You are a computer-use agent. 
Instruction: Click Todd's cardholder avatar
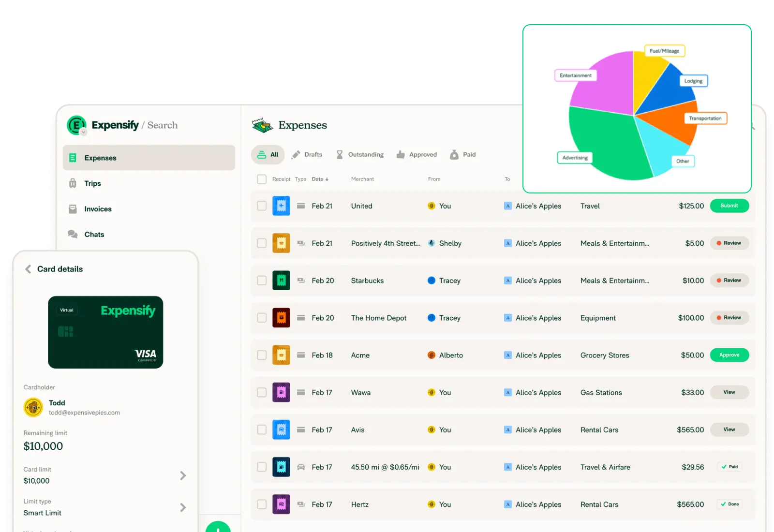coord(33,407)
